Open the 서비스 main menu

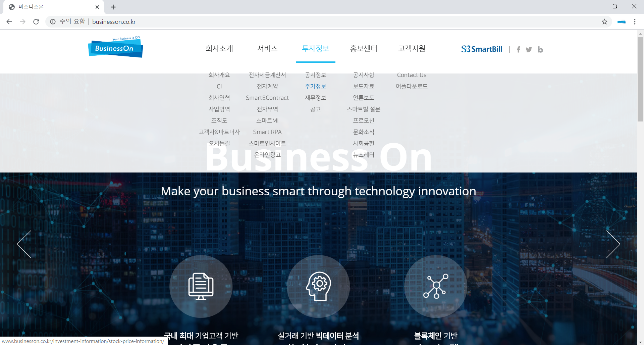point(267,48)
